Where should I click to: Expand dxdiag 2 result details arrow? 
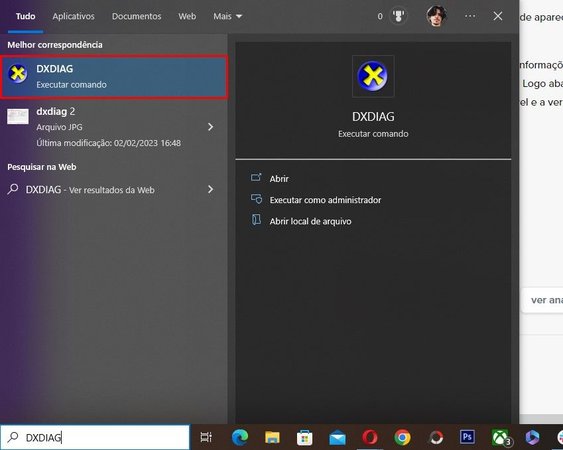[x=211, y=127]
